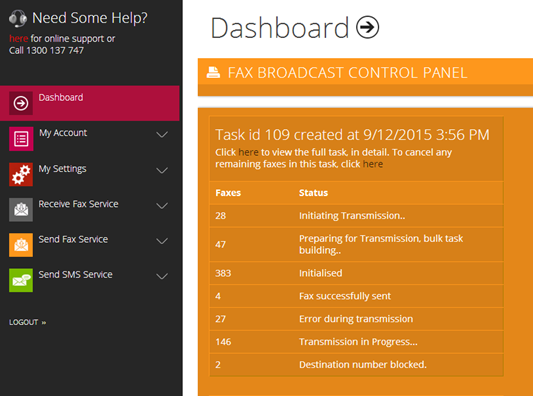Viewport: 533px width, 396px height.
Task: Click the fax count '27'
Action: (221, 319)
